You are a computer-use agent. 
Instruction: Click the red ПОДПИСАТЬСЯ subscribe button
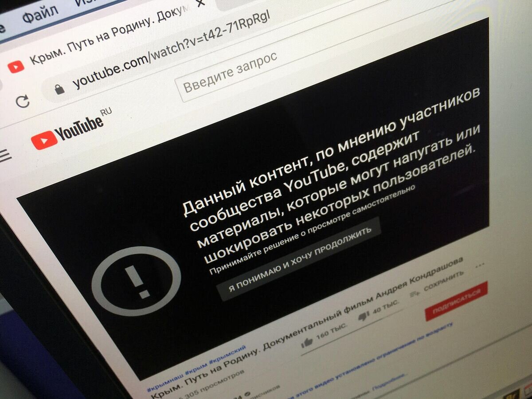(456, 300)
